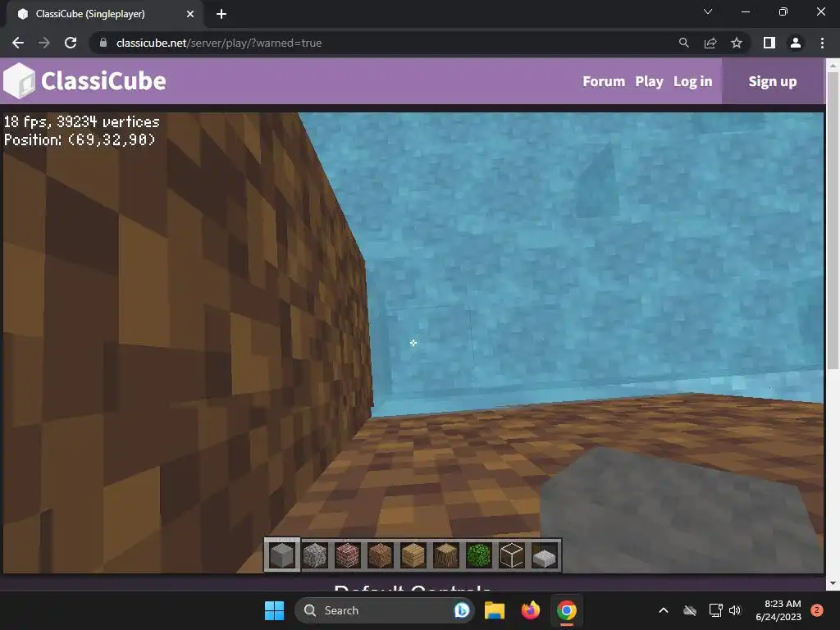Select the brick block in the hotbar
Image resolution: width=840 pixels, height=630 pixels.
pyautogui.click(x=347, y=555)
